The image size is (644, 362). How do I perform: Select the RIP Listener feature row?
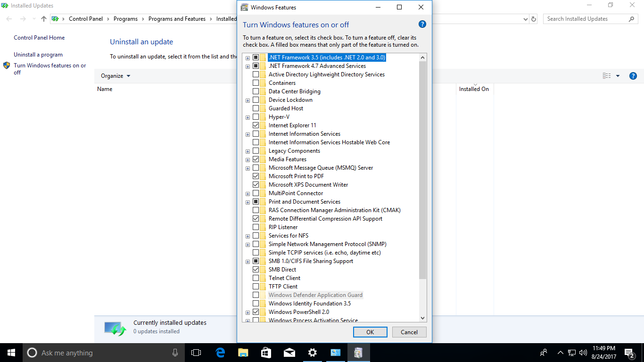[x=283, y=227]
